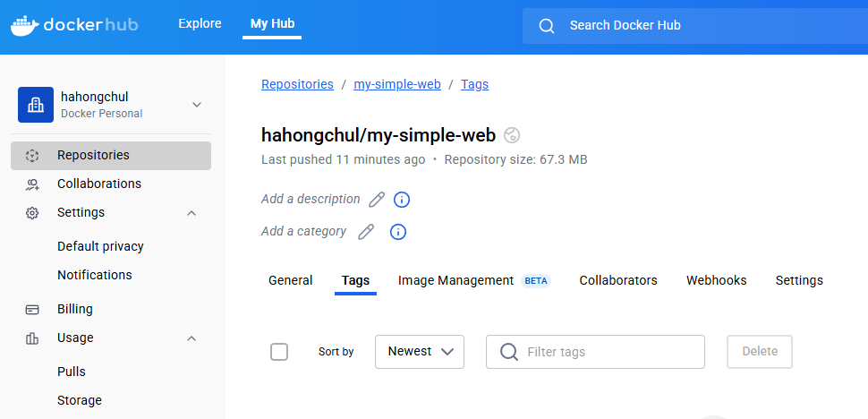Click the hahongchul/my-simple-web heading
Image resolution: width=868 pixels, height=419 pixels.
coord(379,135)
